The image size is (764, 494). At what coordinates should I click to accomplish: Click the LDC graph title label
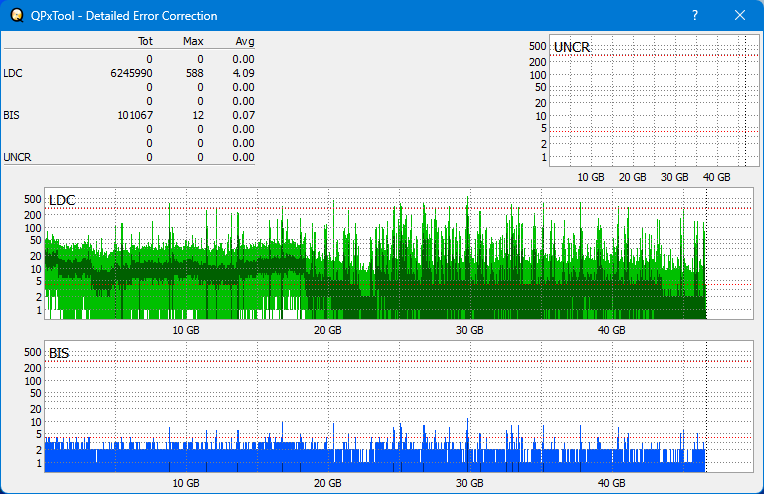click(62, 200)
